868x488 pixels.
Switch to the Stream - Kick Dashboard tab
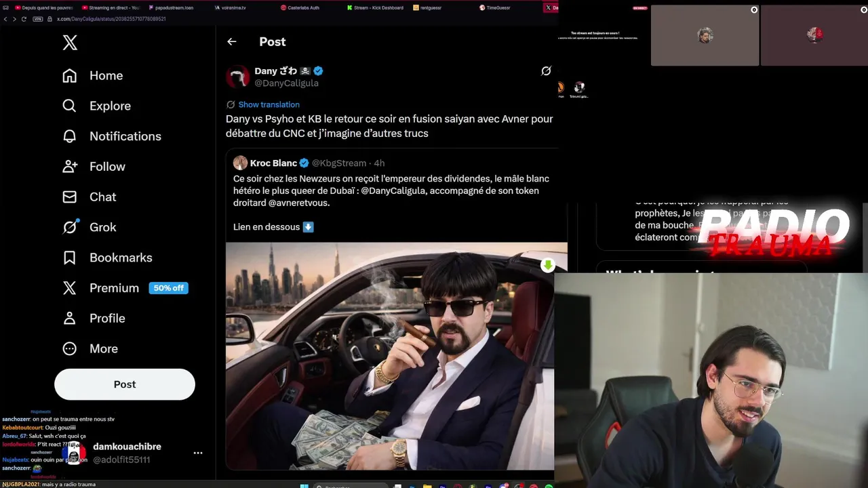click(x=375, y=7)
